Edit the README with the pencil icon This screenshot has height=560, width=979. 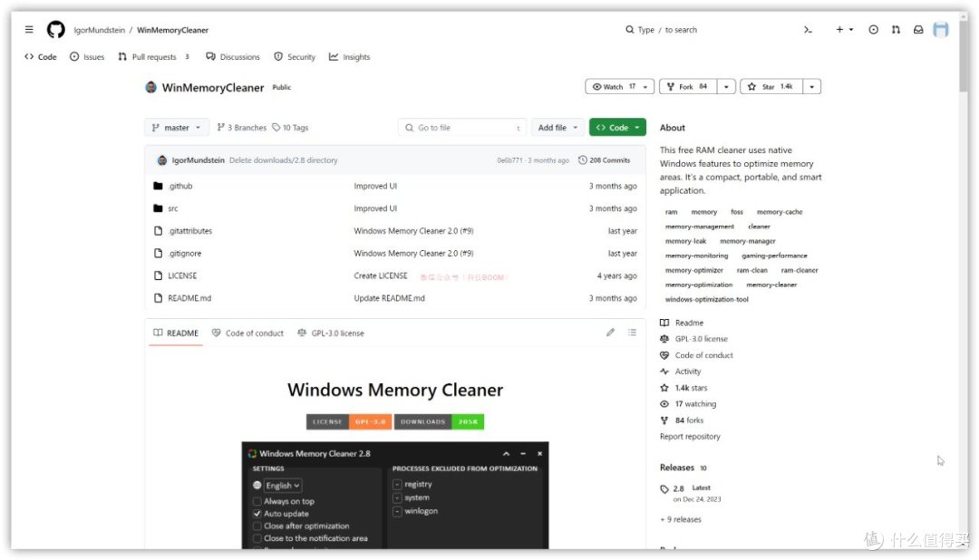tap(611, 333)
